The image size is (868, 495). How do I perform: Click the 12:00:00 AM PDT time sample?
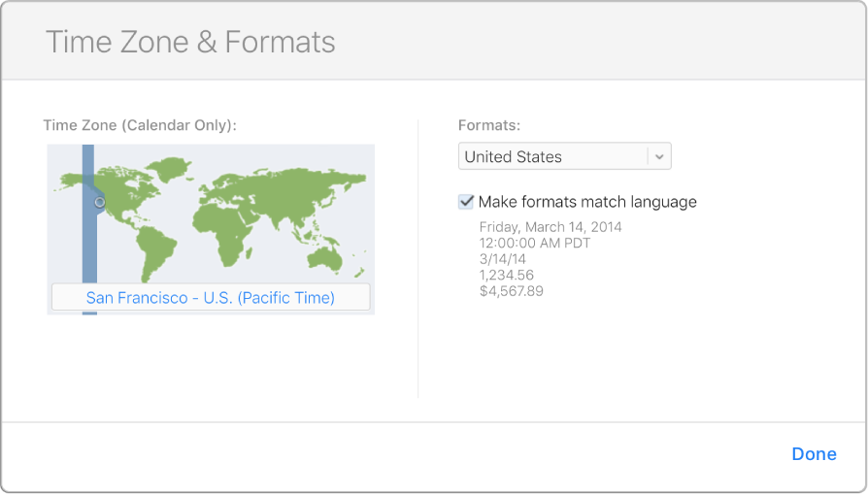pyautogui.click(x=534, y=243)
